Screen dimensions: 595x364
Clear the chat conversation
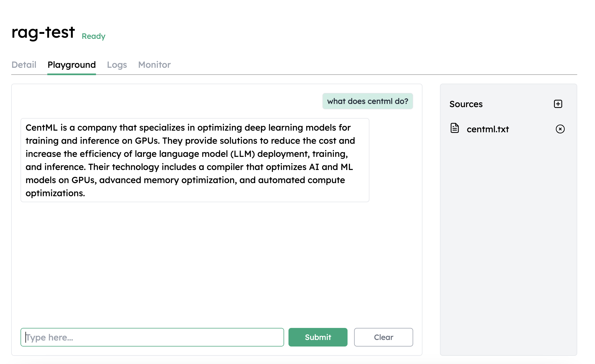pyautogui.click(x=383, y=337)
